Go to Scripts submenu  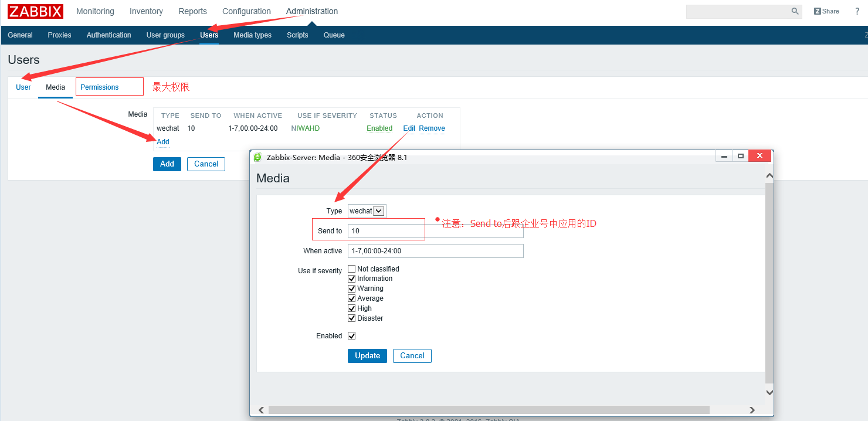(297, 35)
